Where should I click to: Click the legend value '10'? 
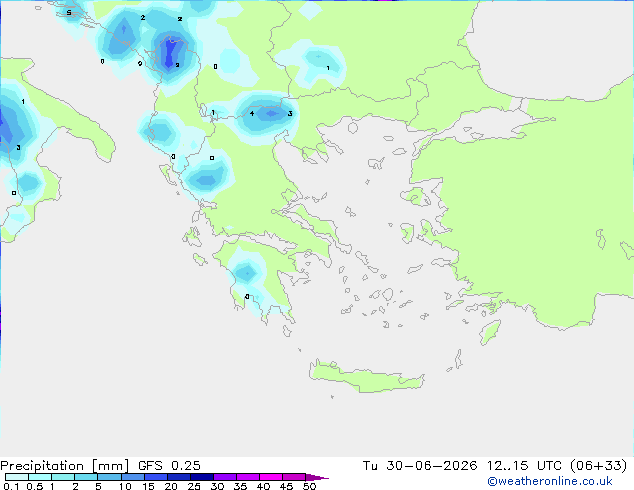coord(125,486)
